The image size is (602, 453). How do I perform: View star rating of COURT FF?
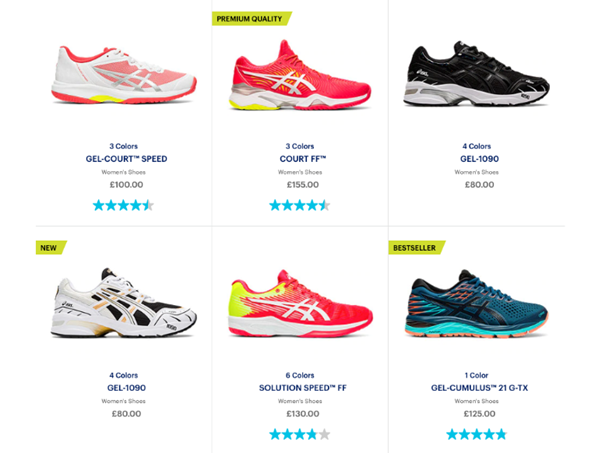click(299, 205)
